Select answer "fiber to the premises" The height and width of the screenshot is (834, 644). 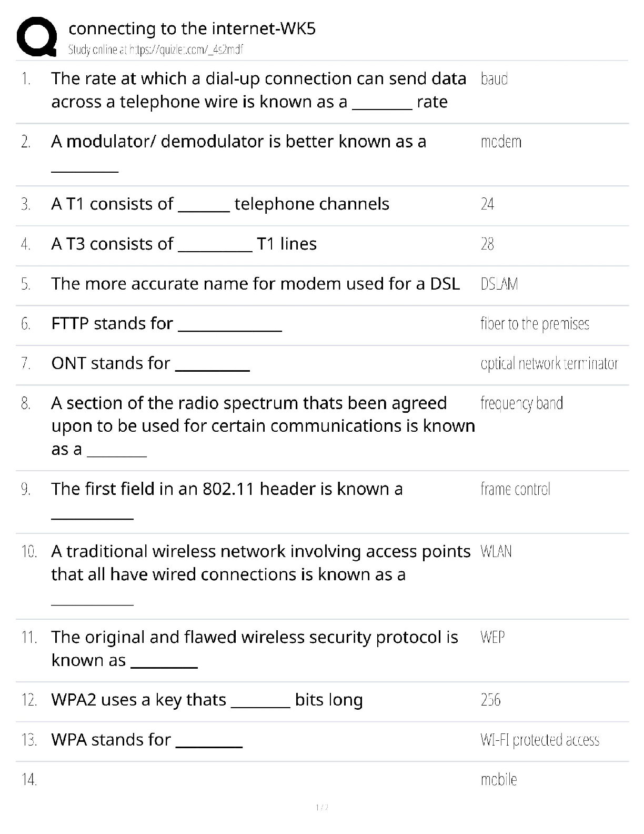[x=535, y=323]
